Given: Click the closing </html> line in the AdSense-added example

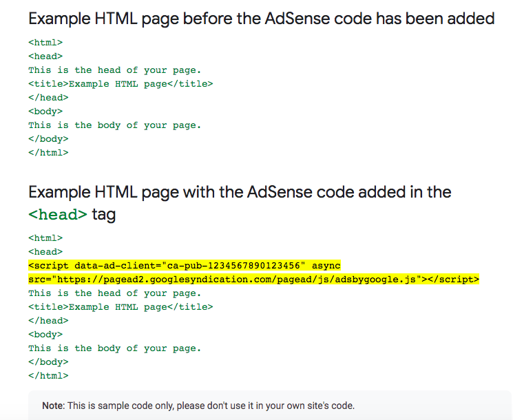Looking at the screenshot, I should 48,376.
